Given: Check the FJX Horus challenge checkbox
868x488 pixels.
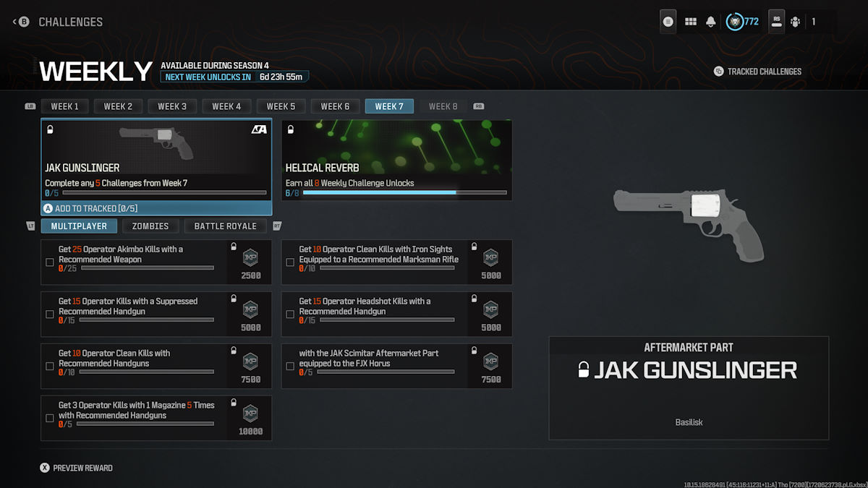Looking at the screenshot, I should click(291, 366).
